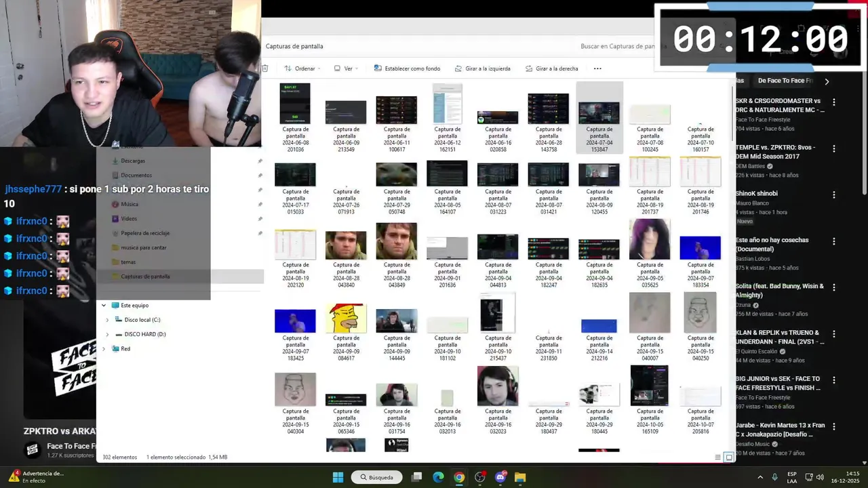
Task: Switch to details list view icon
Action: [718, 457]
